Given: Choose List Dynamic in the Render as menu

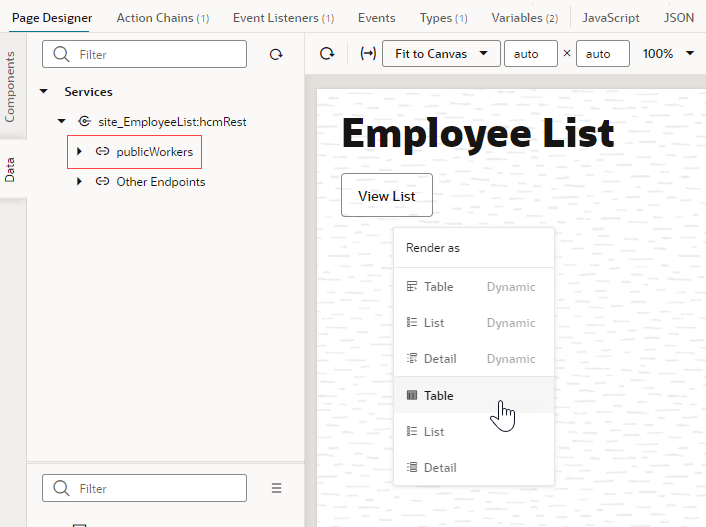Looking at the screenshot, I should click(x=474, y=323).
